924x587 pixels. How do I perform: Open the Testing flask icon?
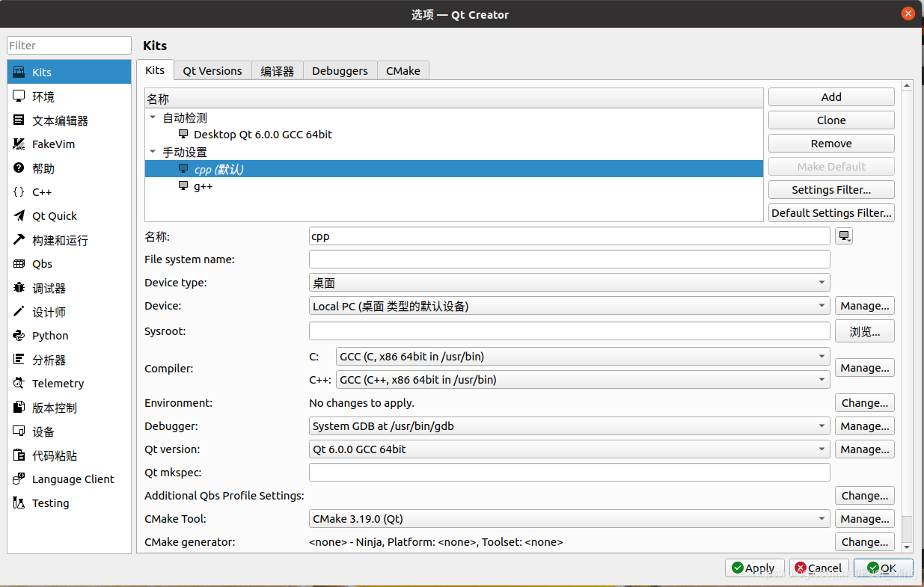19,503
